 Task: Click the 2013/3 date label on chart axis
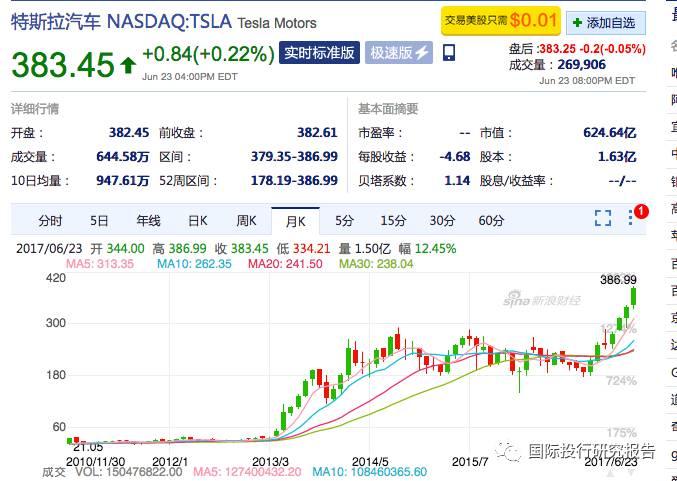pos(270,462)
